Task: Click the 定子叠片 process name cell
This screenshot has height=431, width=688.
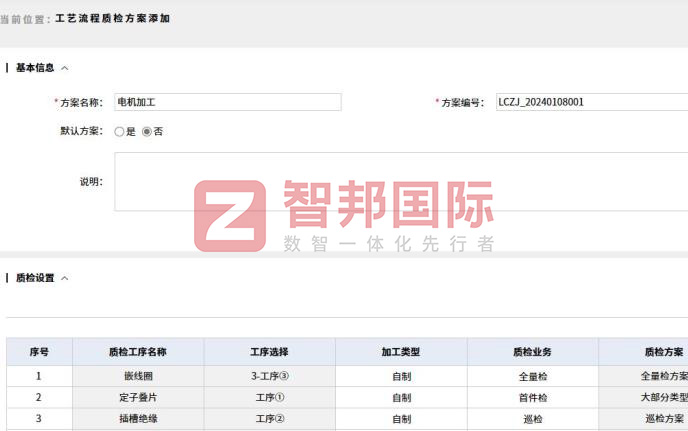Action: [x=138, y=397]
